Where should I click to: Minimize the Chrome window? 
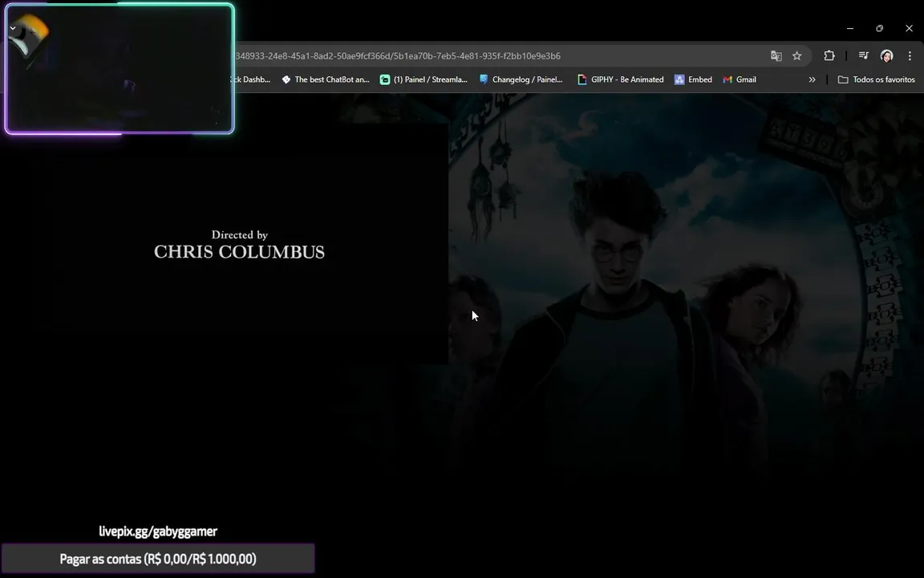[x=849, y=28]
